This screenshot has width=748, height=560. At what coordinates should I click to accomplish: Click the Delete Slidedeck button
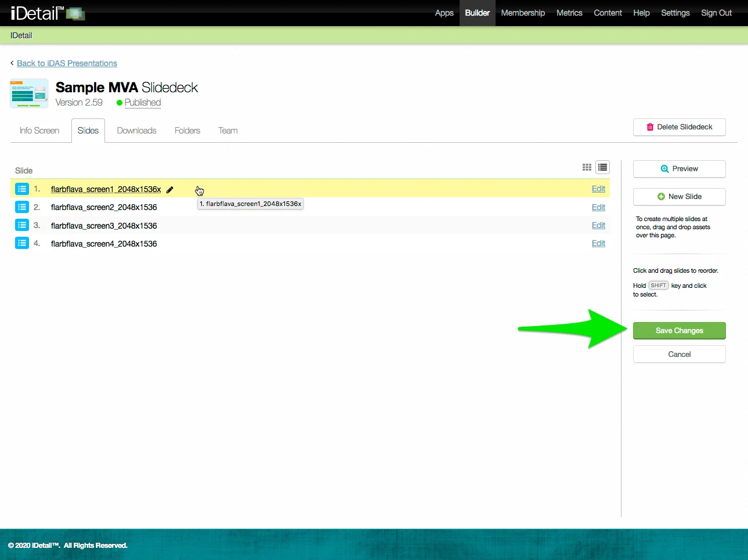click(x=680, y=127)
